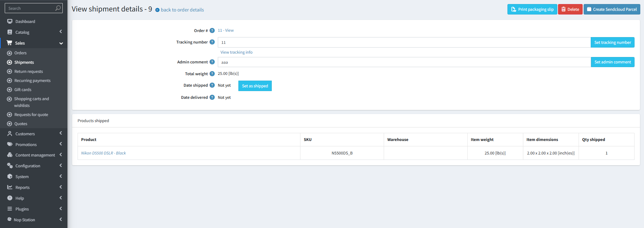Click the Orders circle bullet icon
The width and height of the screenshot is (644, 228).
[x=9, y=53]
